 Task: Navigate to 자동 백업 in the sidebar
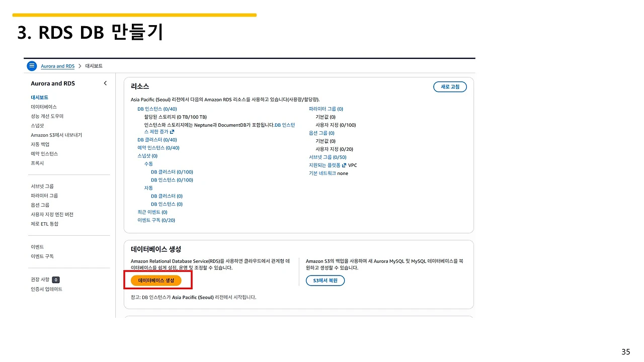40,144
